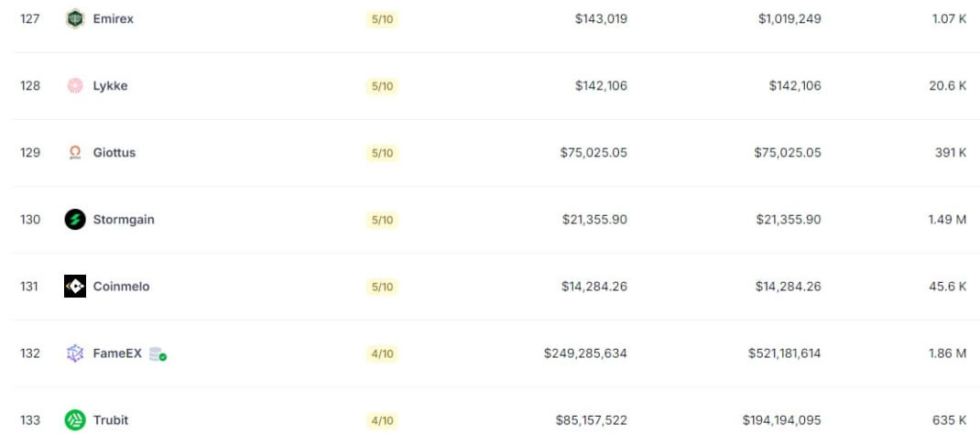Open the Emirex exchange page
Screen dimensions: 980x434
pos(114,18)
